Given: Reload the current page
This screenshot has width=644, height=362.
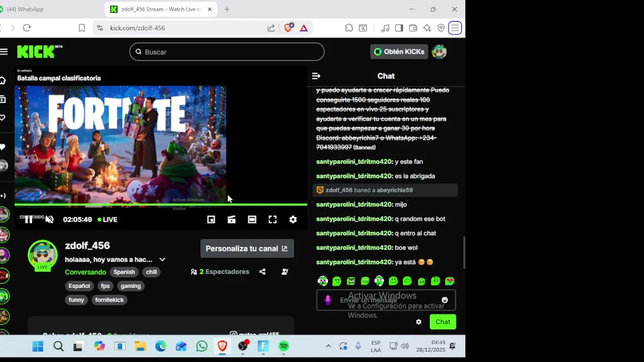Looking at the screenshot, I should [27, 28].
